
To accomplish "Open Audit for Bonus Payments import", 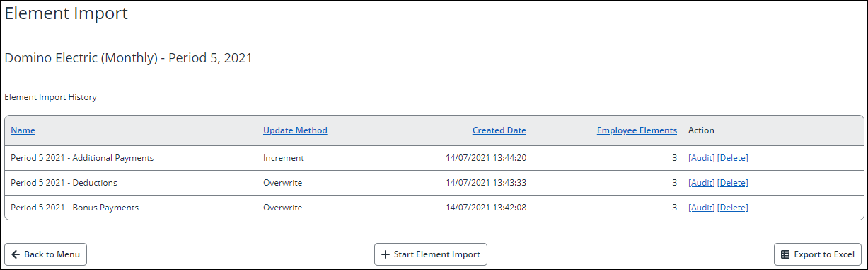I will (702, 208).
